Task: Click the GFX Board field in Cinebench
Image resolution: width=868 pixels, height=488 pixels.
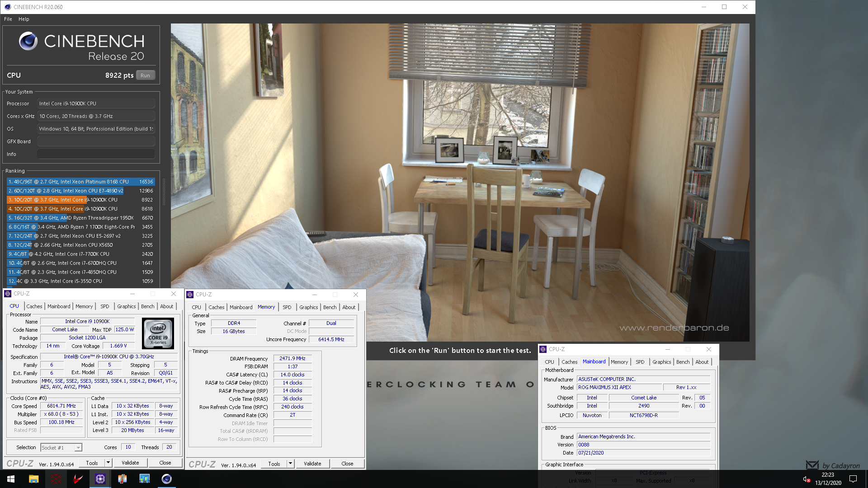Action: pyautogui.click(x=96, y=141)
